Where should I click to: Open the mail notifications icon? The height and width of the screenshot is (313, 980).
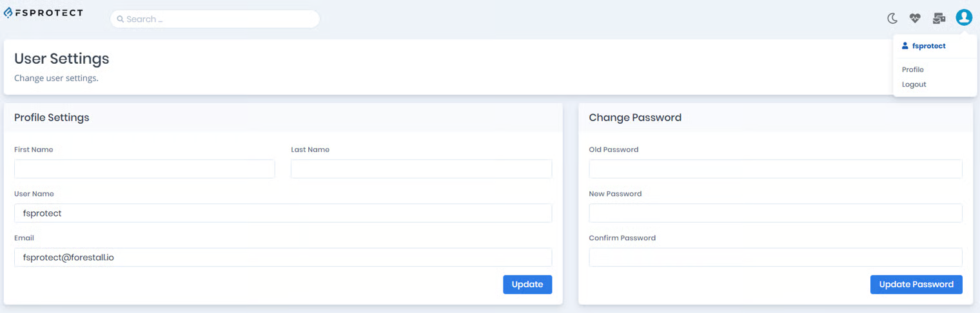click(x=939, y=19)
